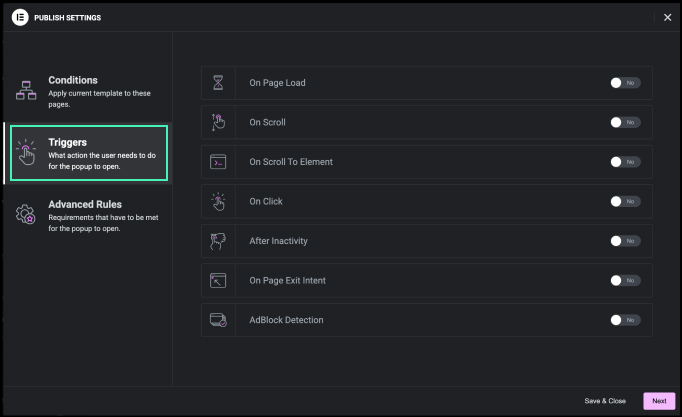Toggle On Page Exit Intent switch
Image resolution: width=682 pixels, height=417 pixels.
pyautogui.click(x=625, y=281)
